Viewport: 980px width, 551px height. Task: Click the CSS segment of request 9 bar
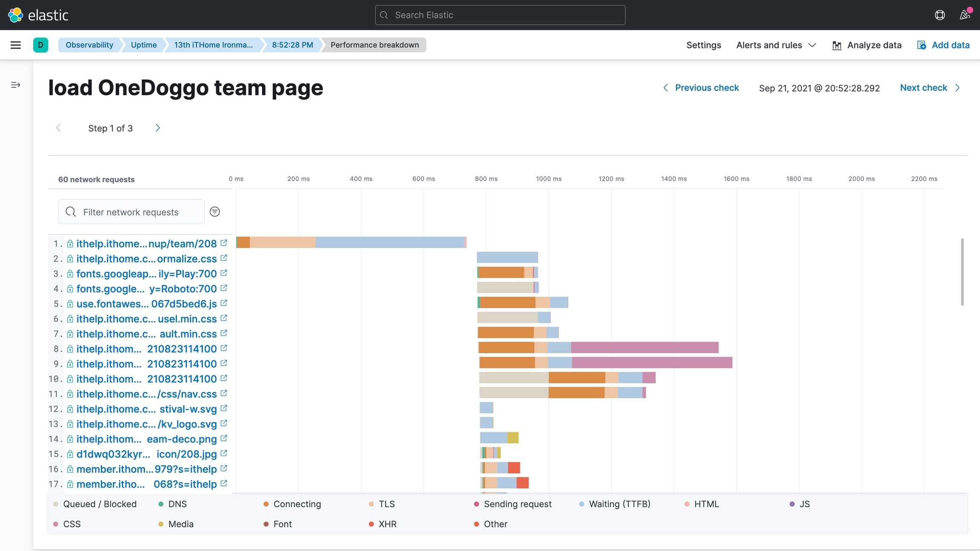pos(652,363)
